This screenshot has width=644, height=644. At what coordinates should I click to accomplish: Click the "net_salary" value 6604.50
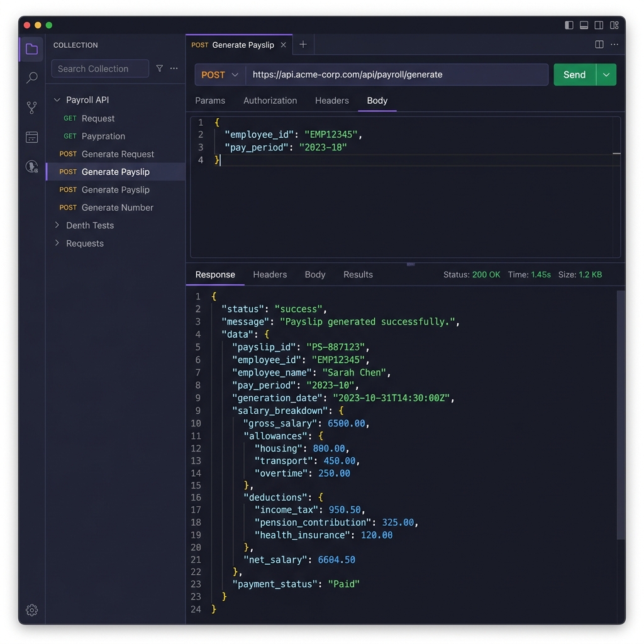[x=336, y=560]
